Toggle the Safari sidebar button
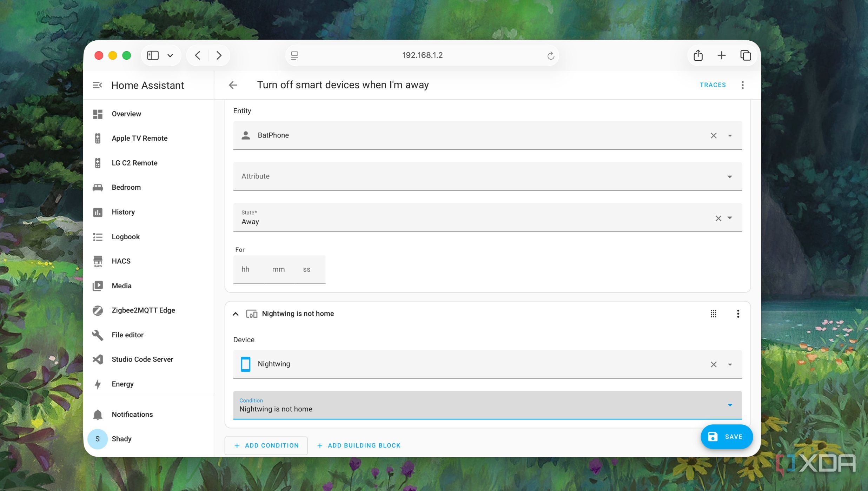The image size is (868, 491). click(153, 55)
